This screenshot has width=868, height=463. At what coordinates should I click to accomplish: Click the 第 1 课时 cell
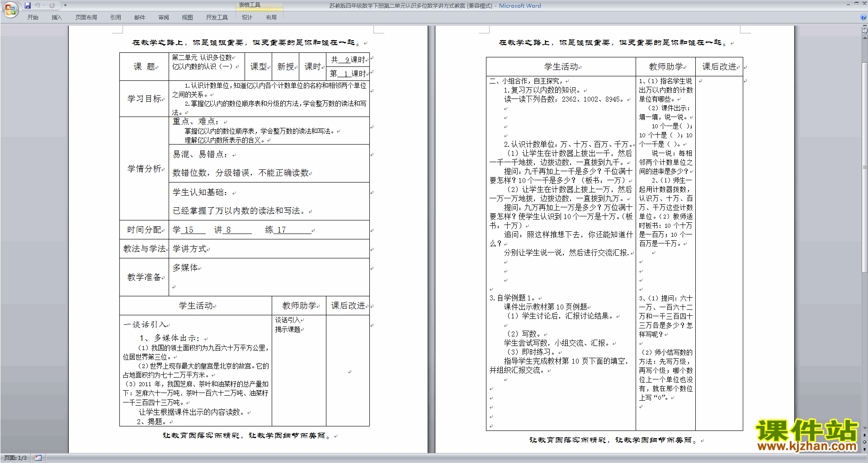pyautogui.click(x=348, y=74)
